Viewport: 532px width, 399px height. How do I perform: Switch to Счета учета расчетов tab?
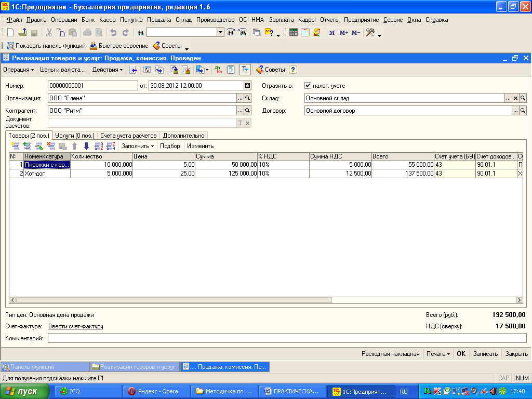coord(128,136)
